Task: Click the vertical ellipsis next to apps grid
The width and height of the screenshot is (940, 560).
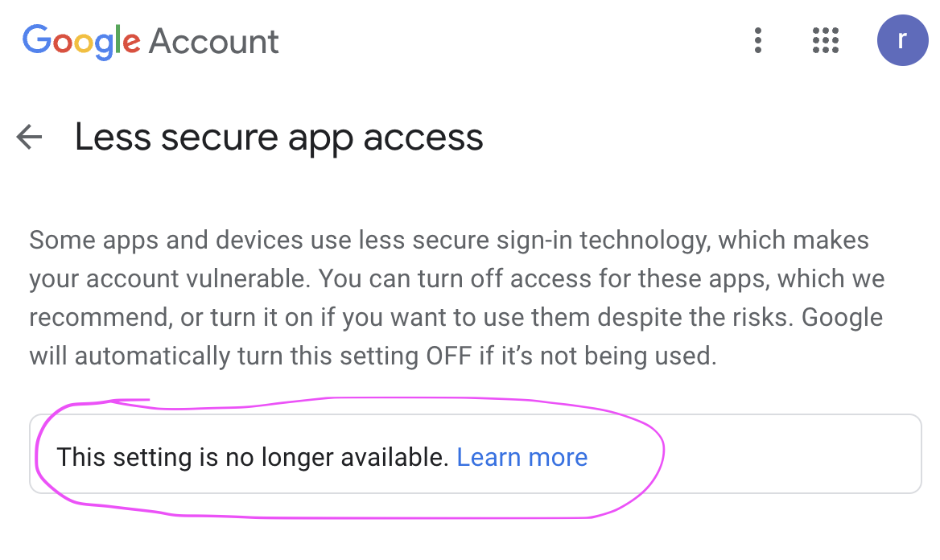Action: click(757, 40)
